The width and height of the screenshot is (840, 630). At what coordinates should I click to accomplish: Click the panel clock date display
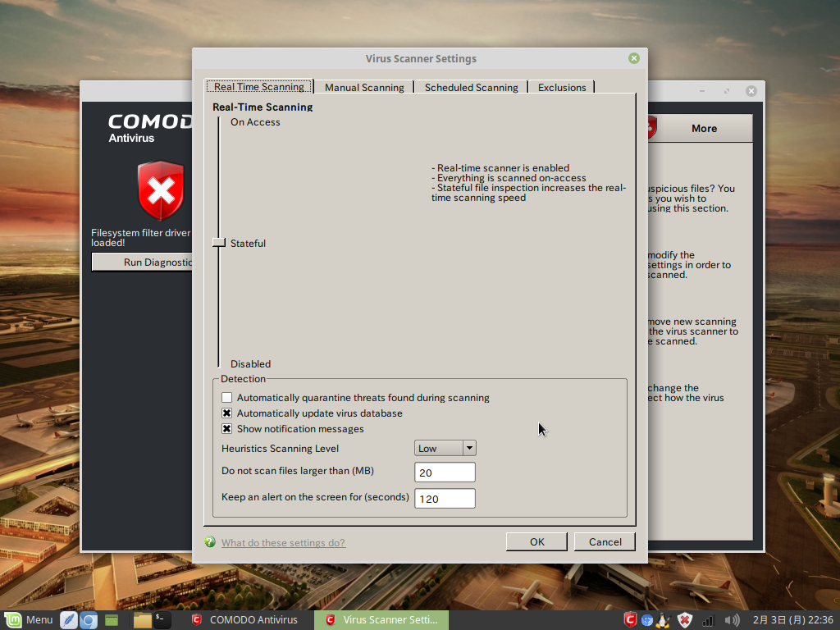793,620
